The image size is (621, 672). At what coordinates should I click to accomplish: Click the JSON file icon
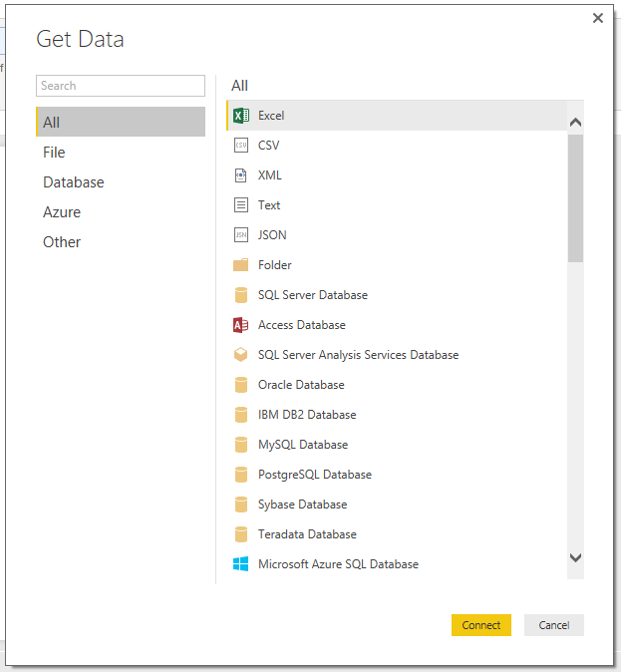(240, 235)
